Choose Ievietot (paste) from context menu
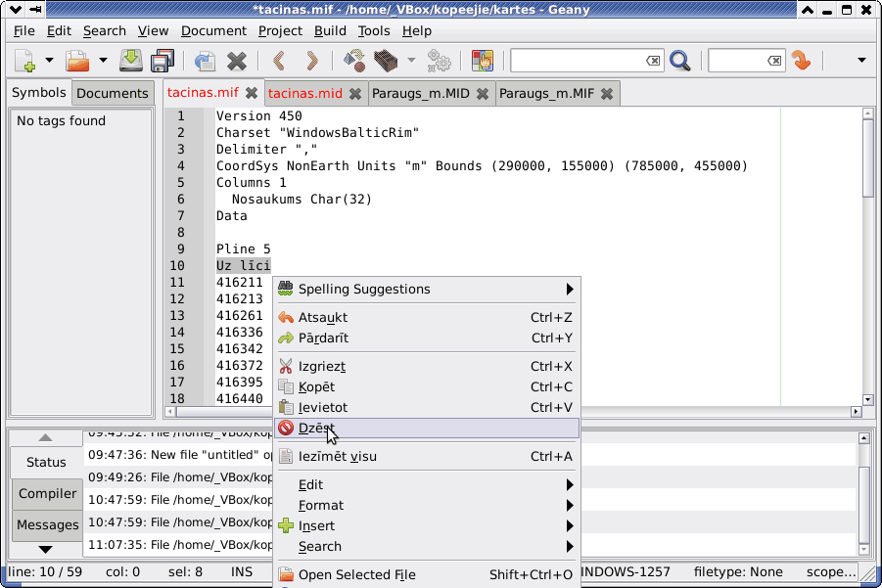This screenshot has height=588, width=882. [427, 408]
